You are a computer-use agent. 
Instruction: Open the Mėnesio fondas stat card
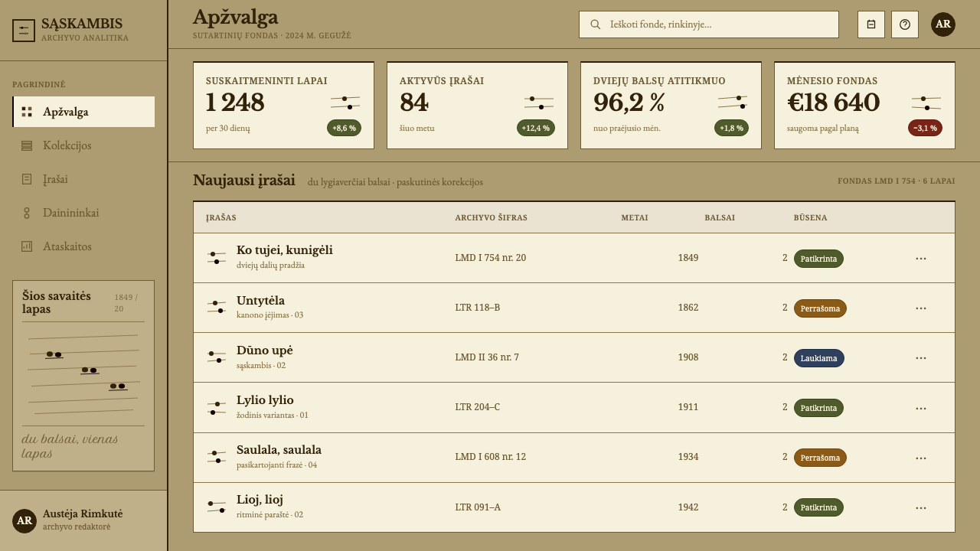[864, 105]
